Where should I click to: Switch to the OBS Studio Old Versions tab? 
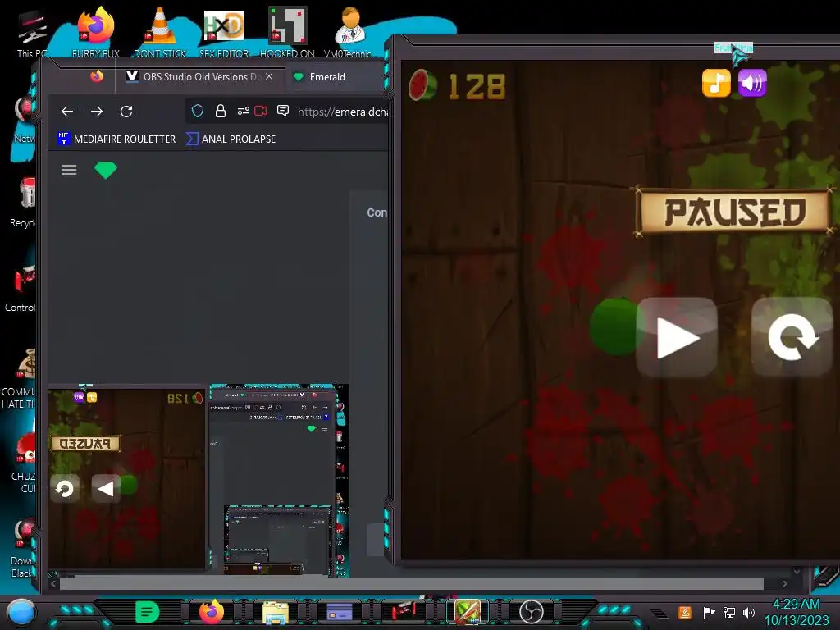200,77
